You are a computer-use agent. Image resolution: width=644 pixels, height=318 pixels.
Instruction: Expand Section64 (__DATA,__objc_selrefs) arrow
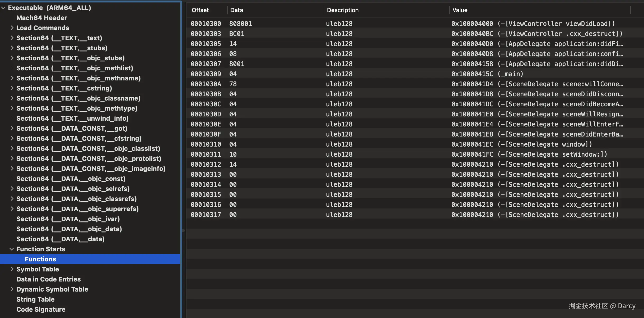click(12, 188)
